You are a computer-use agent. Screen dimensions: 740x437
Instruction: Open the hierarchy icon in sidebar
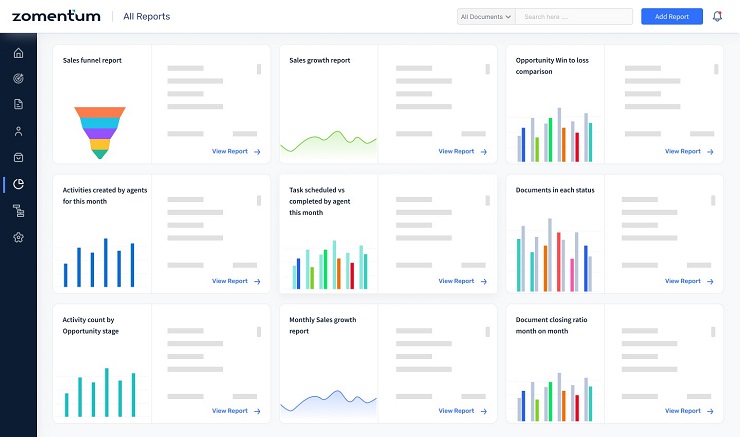pos(18,211)
